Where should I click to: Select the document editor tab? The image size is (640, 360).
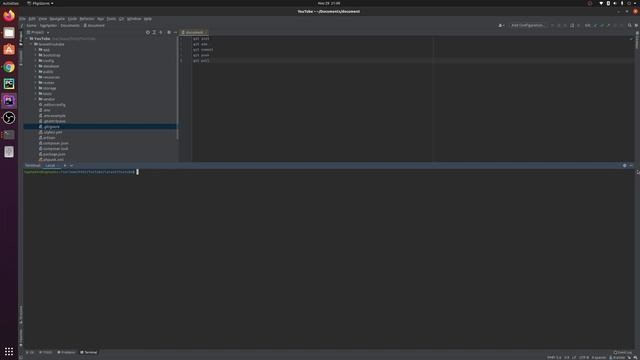(194, 32)
